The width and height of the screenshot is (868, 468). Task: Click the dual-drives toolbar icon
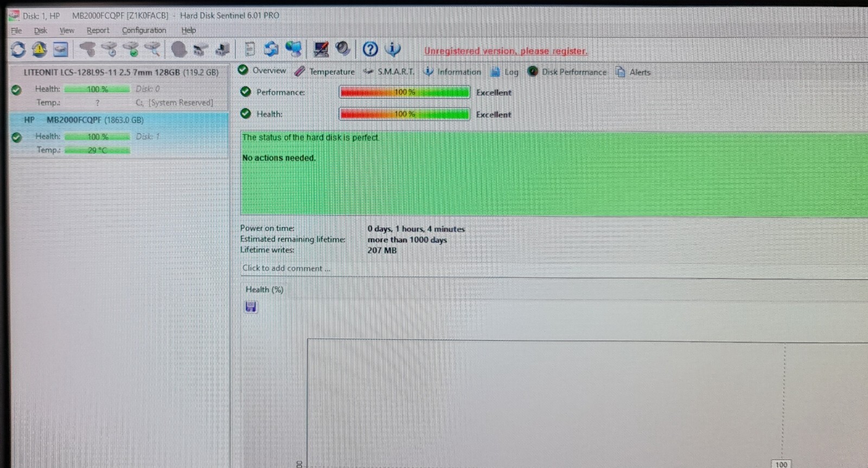pos(201,50)
